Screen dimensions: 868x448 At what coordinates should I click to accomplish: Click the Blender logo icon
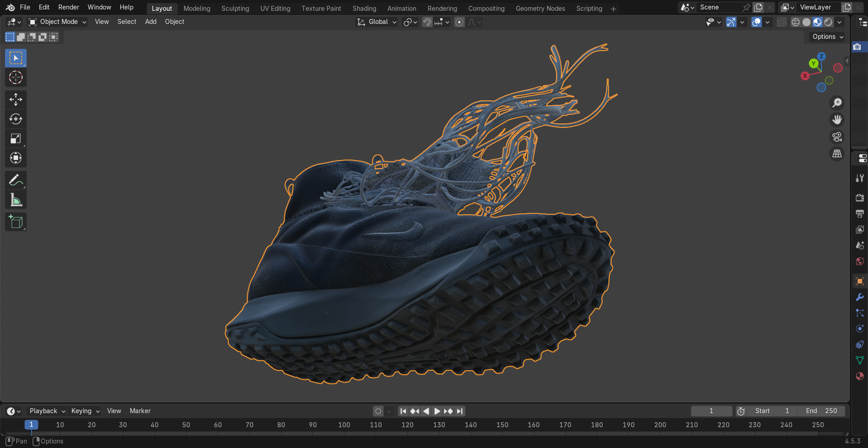10,7
